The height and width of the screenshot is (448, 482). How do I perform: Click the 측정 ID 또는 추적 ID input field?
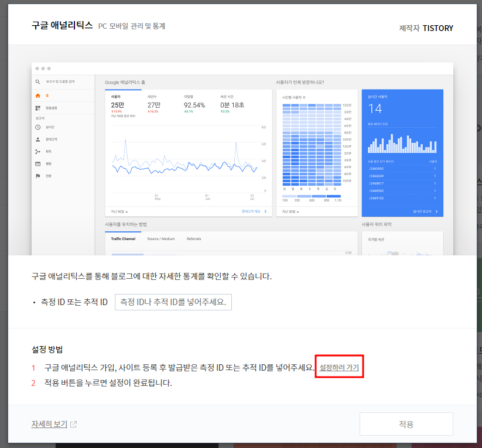click(x=173, y=302)
